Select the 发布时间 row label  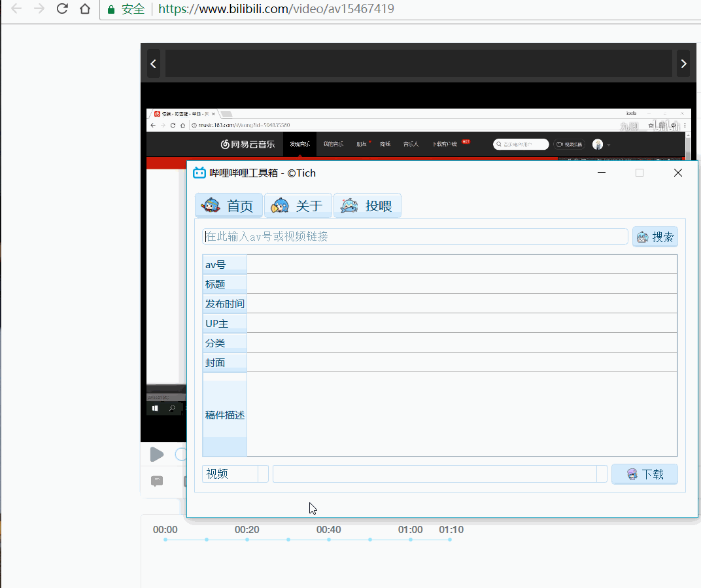(x=224, y=303)
